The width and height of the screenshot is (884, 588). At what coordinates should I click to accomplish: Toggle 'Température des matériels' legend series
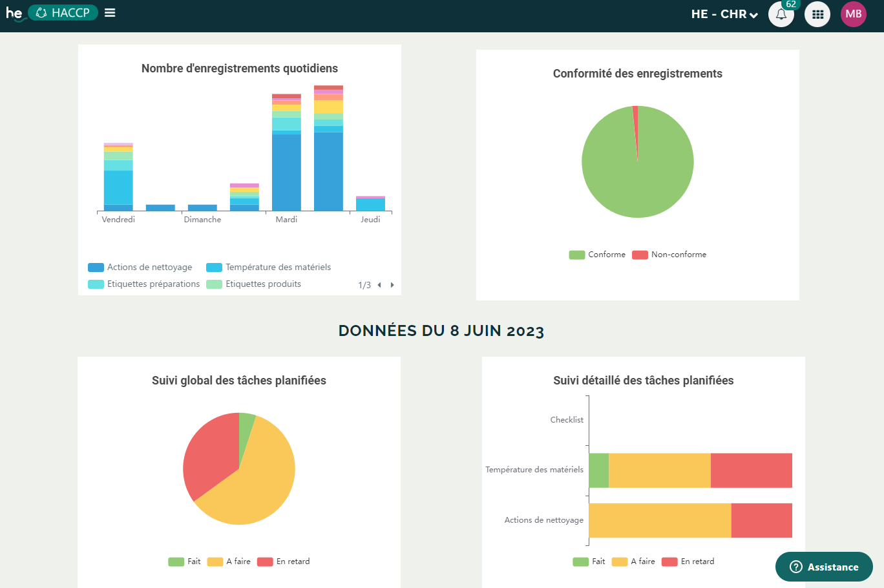point(269,268)
